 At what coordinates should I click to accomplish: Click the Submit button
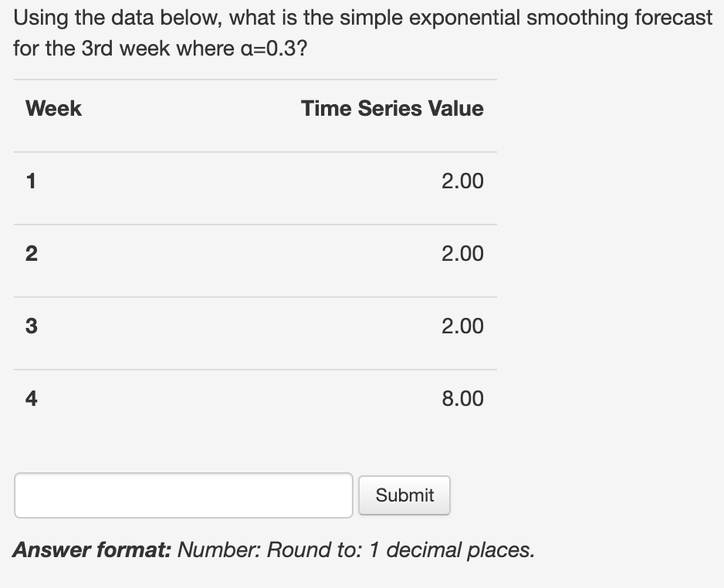tap(404, 495)
